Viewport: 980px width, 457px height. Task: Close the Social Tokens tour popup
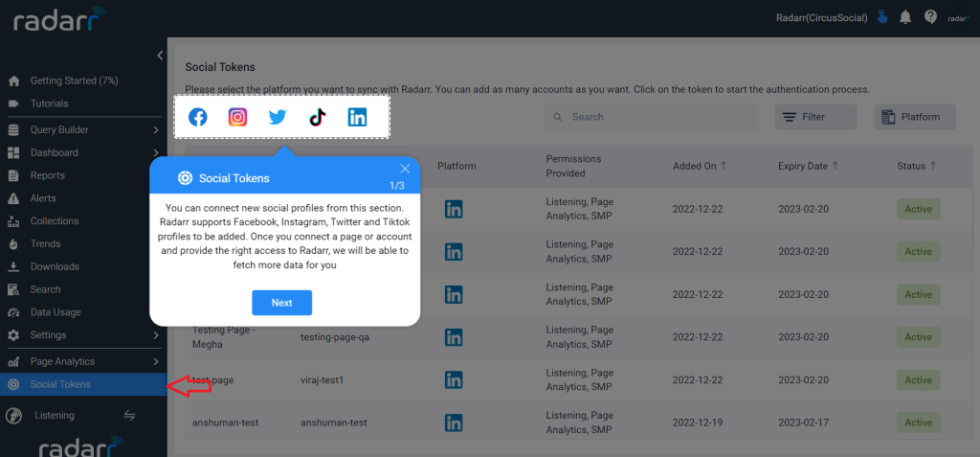[405, 169]
